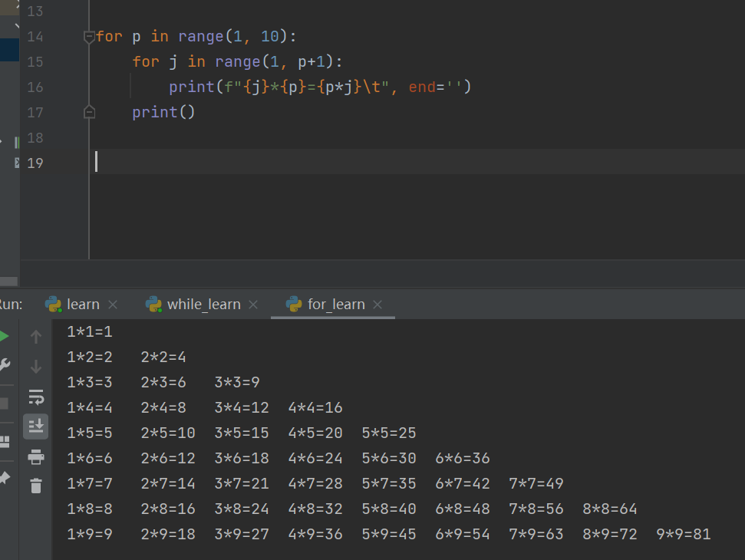Click output 4*6=24
This screenshot has height=560, width=745.
point(315,458)
